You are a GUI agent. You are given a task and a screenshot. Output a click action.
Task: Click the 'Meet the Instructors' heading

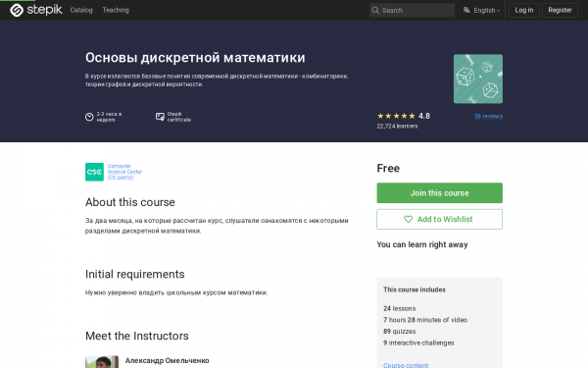click(x=137, y=336)
